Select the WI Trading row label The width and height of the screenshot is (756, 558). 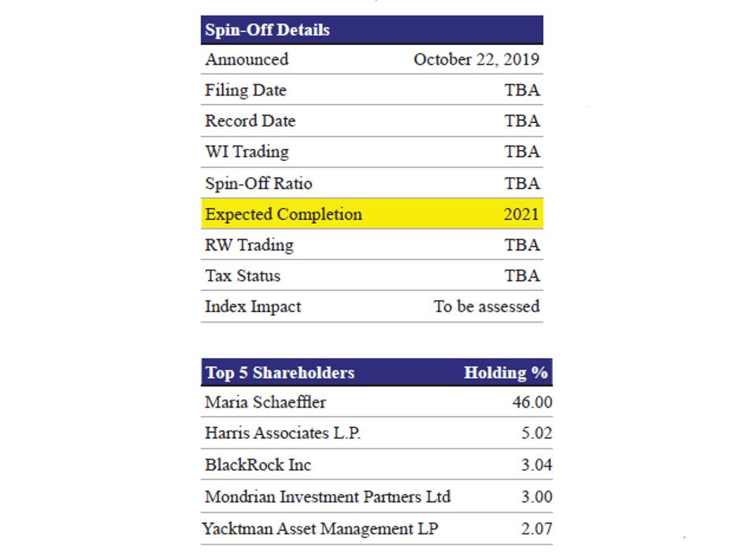pos(246,151)
